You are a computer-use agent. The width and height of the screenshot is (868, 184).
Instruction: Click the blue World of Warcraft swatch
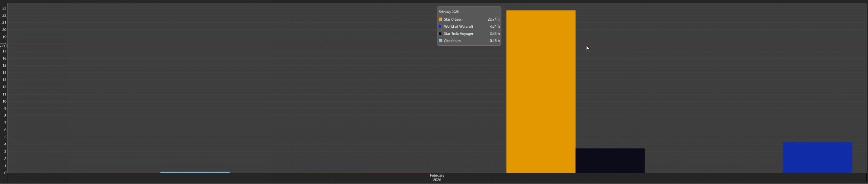[x=440, y=26]
